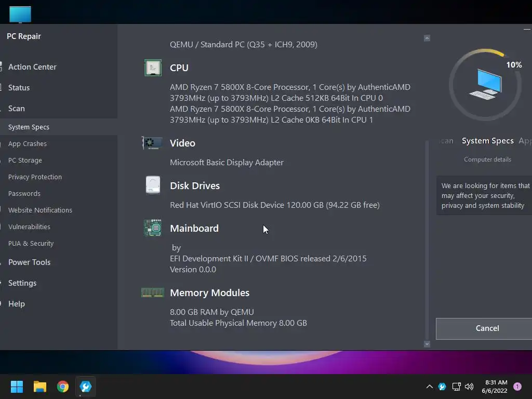Select System Specs in the sidebar
Screen dimensions: 532x399
point(59,127)
